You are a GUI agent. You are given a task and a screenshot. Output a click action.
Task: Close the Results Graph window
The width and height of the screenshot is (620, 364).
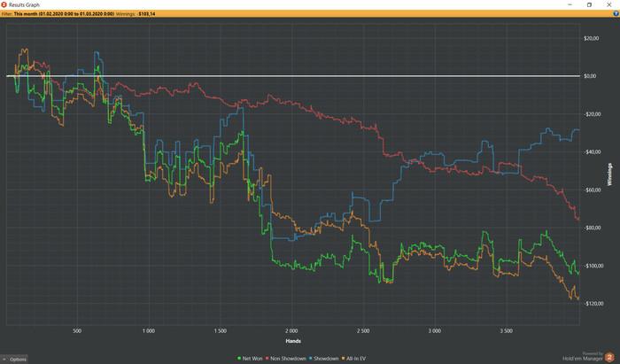609,4
